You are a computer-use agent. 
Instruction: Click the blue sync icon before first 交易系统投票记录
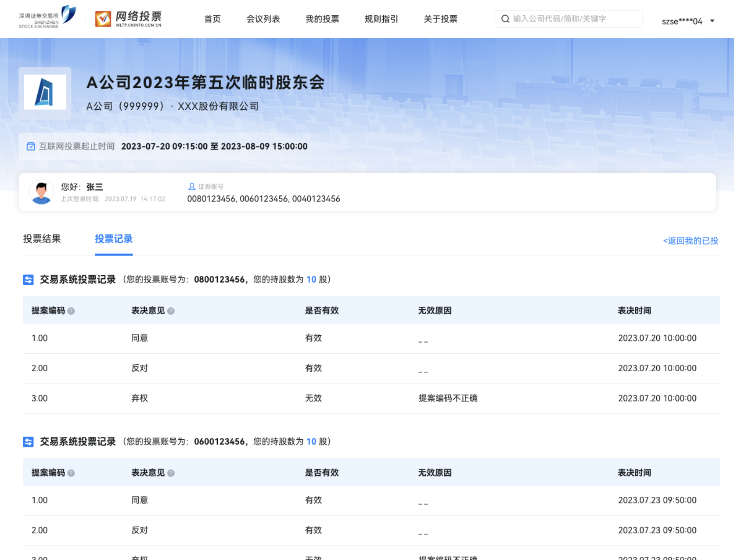28,279
